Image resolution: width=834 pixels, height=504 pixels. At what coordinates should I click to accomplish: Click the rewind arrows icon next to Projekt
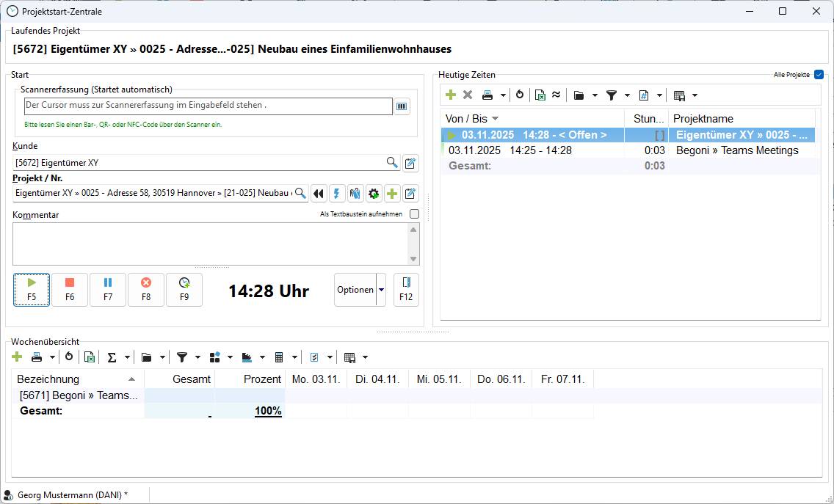[318, 194]
